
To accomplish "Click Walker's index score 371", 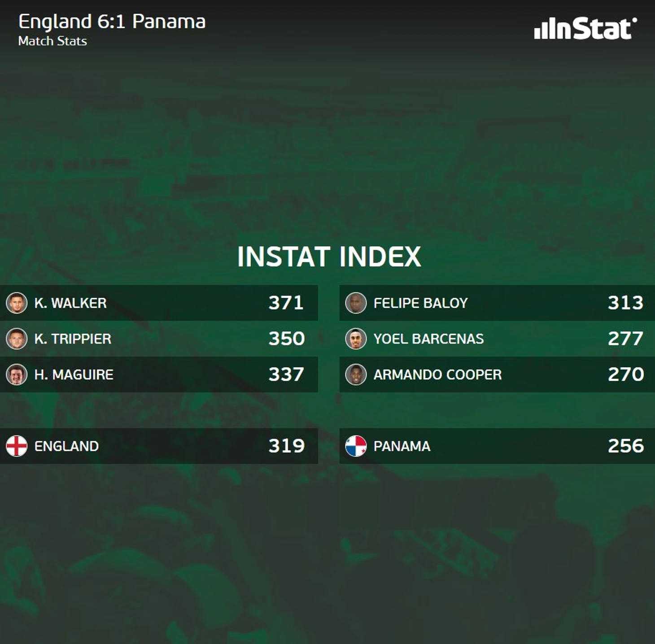I will tap(286, 303).
